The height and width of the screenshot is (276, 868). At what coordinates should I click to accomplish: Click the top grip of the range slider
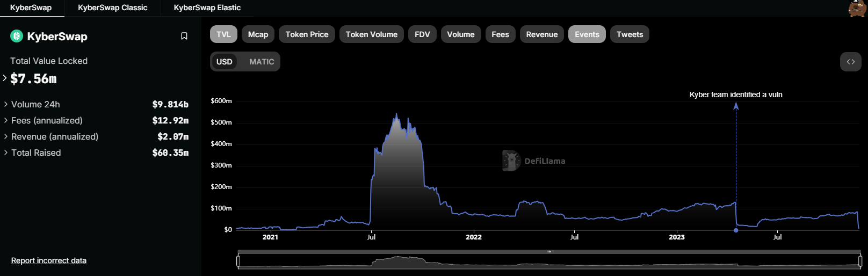coord(549,251)
